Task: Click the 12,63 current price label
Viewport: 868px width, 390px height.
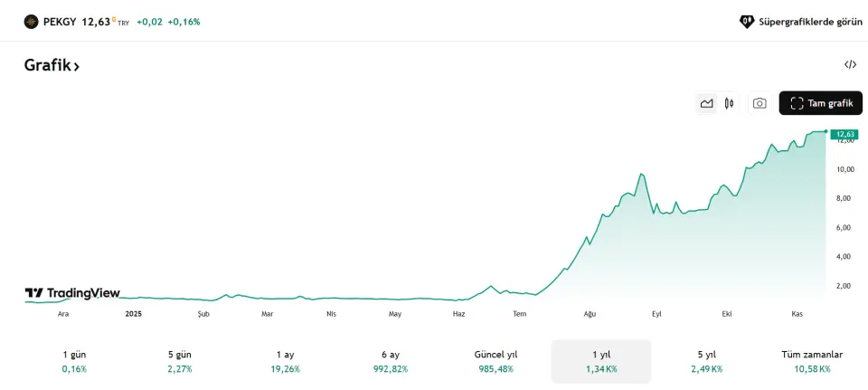Action: tap(844, 135)
